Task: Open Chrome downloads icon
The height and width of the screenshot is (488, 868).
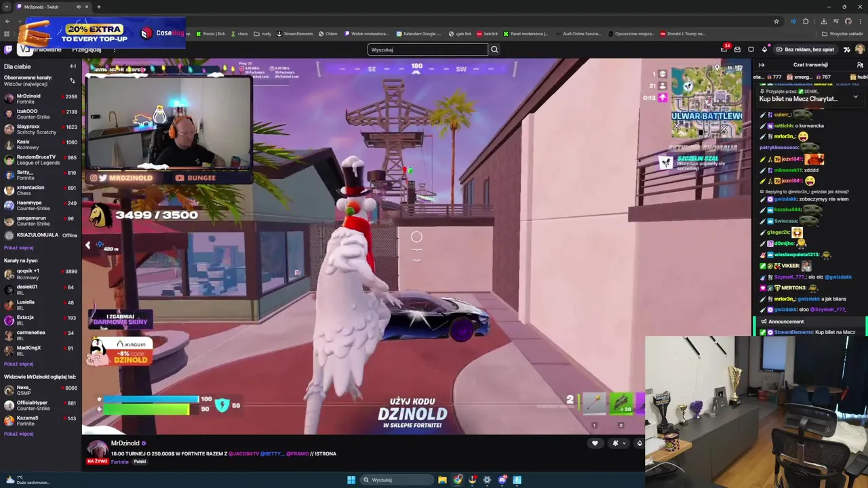Action: pyautogui.click(x=824, y=21)
